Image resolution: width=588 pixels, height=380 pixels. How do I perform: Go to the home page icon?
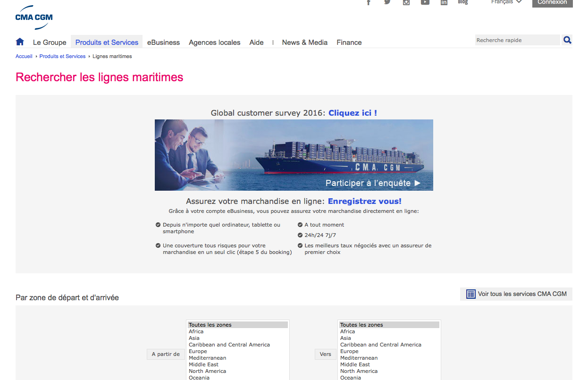[x=20, y=42]
